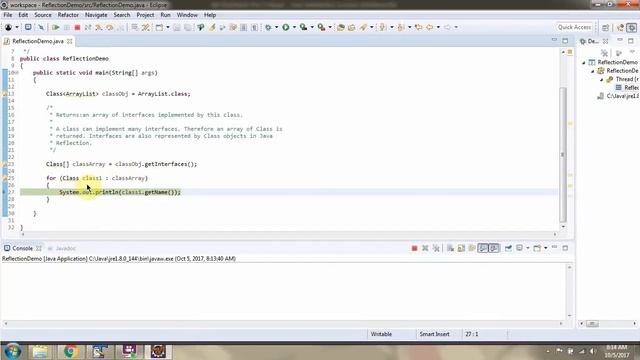Viewport: 640px width, 360px height.
Task: Open the Run button dropdown arrow
Action: click(x=294, y=27)
